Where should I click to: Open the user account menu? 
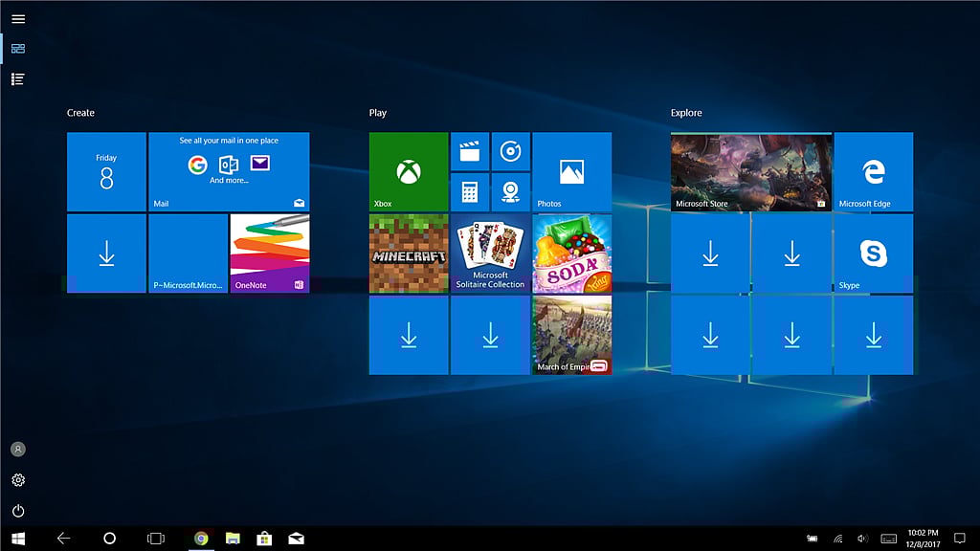point(18,450)
